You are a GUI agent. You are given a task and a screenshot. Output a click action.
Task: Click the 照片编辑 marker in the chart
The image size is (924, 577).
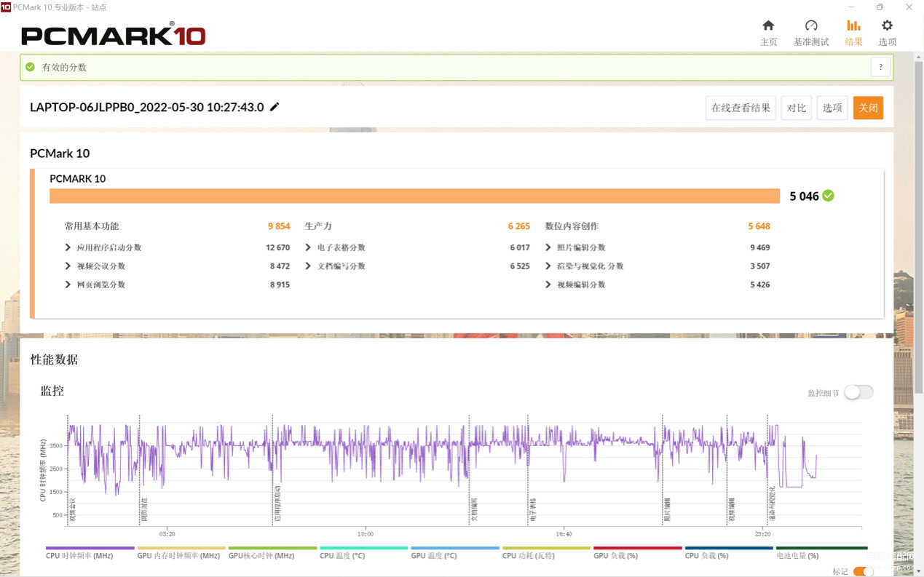667,510
